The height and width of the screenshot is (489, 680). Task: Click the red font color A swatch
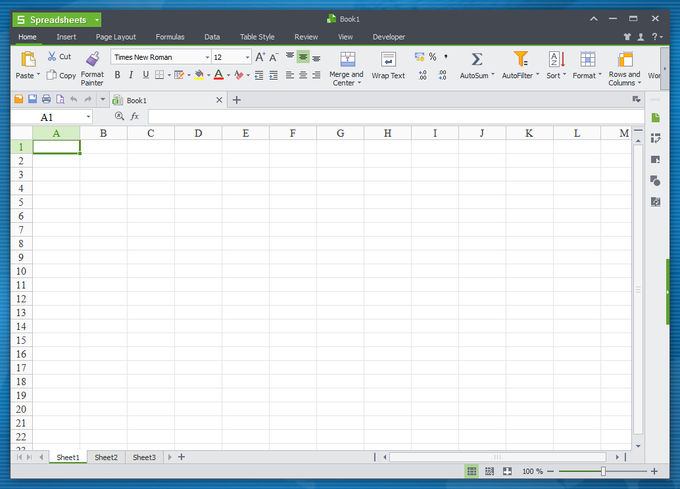click(219, 75)
